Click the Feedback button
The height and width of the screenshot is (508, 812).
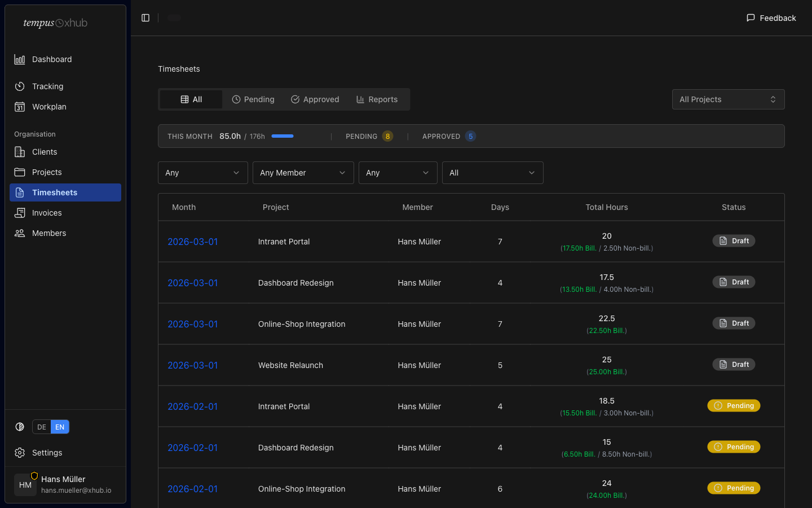click(771, 18)
